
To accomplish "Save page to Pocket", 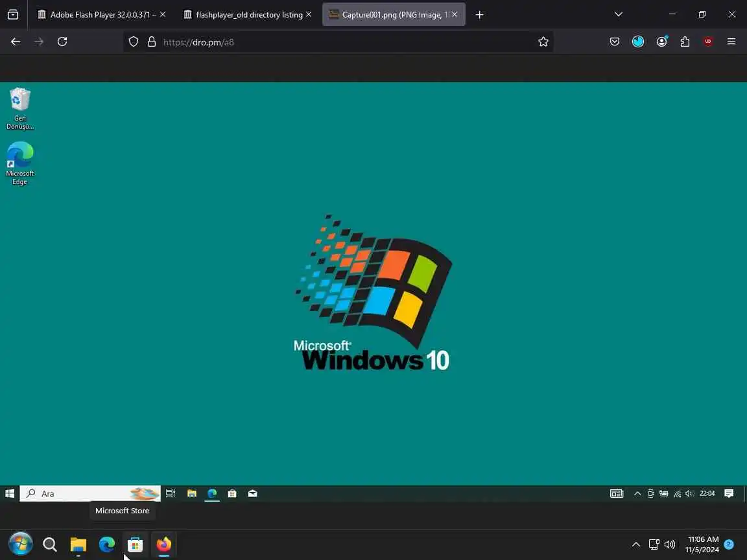I will [615, 42].
